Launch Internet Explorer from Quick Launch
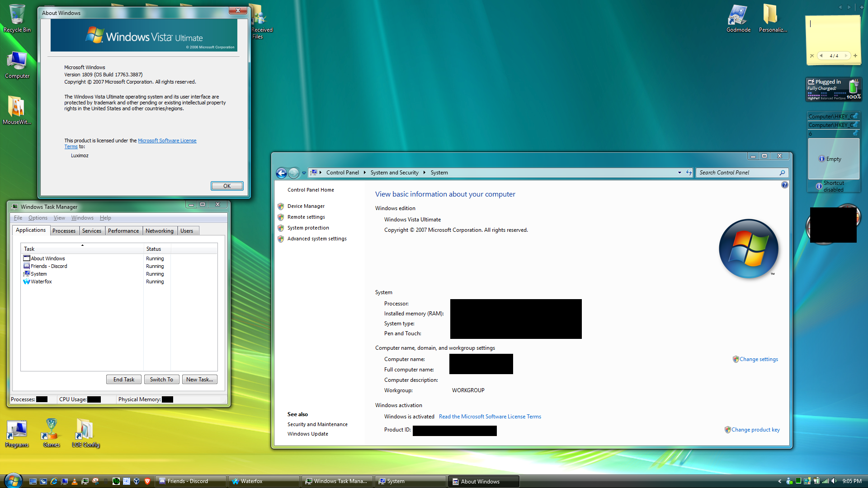Image resolution: width=868 pixels, height=488 pixels. 54,481
